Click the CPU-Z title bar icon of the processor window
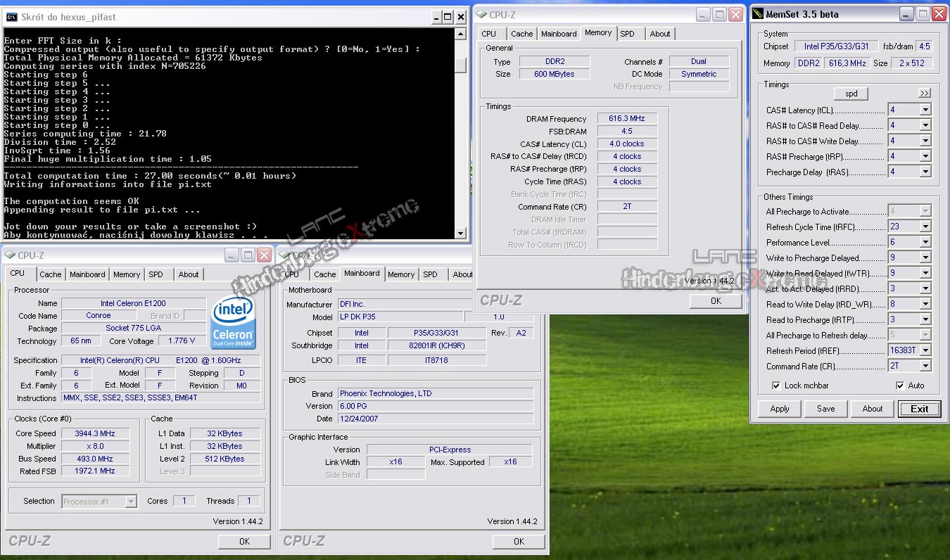950x560 pixels. coord(10,255)
